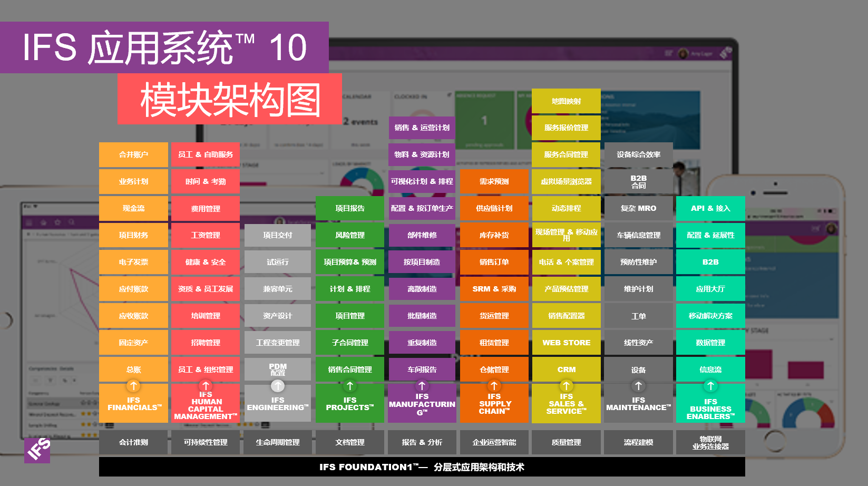868x486 pixels.
Task: Click the 复杂 MRO tile
Action: coord(638,208)
